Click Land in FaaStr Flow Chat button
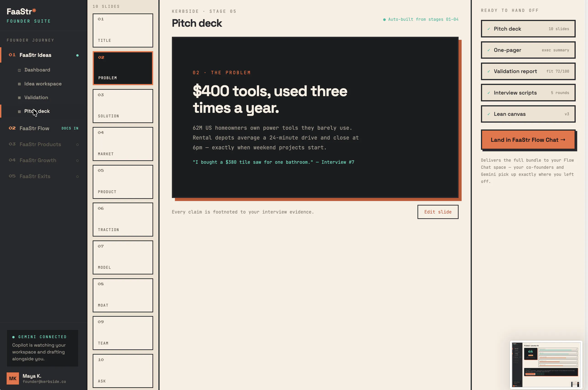The height and width of the screenshot is (390, 588). click(x=528, y=140)
